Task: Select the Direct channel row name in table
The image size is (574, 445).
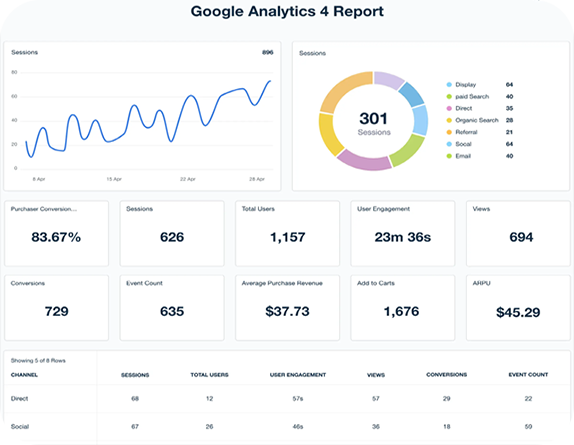Action: point(19,399)
